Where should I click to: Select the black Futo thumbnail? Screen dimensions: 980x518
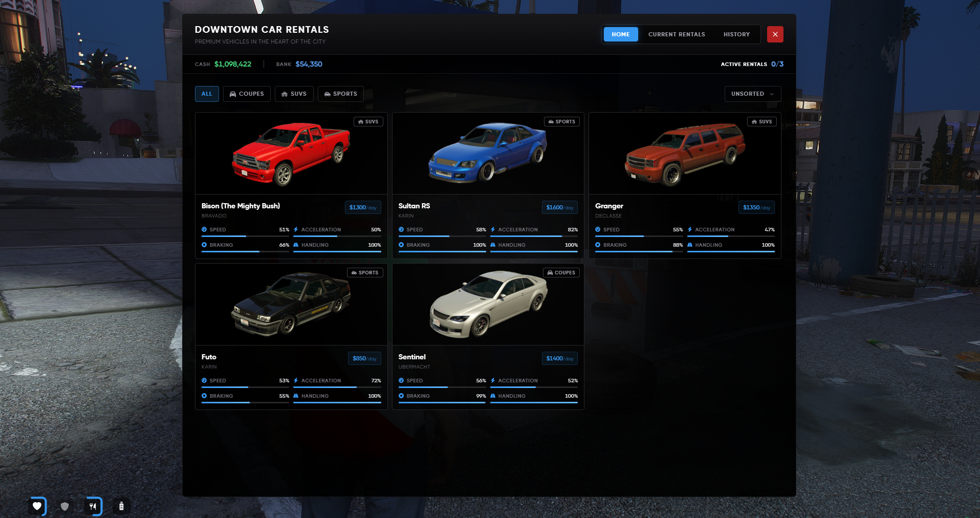click(291, 305)
